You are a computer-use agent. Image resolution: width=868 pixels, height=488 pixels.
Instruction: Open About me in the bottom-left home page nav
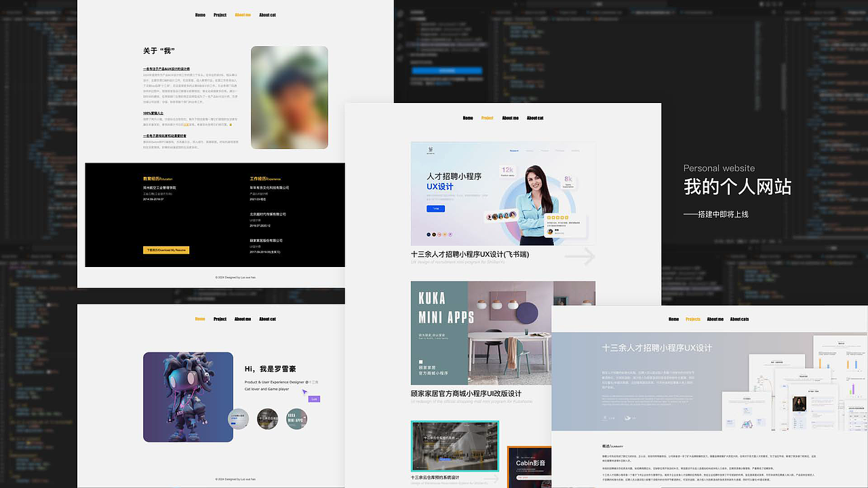coord(243,319)
